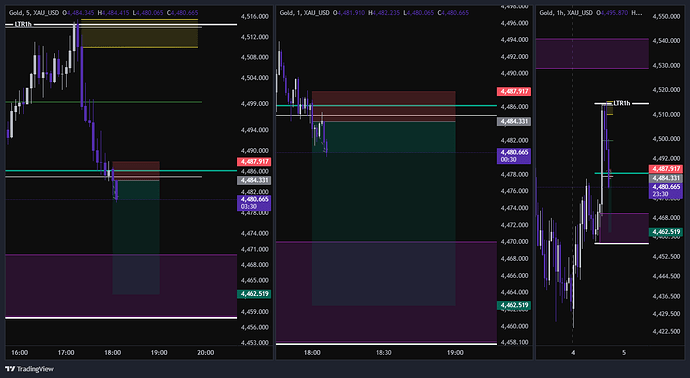Select the yellow rectangle zone on the 5-minute chart

(139, 33)
